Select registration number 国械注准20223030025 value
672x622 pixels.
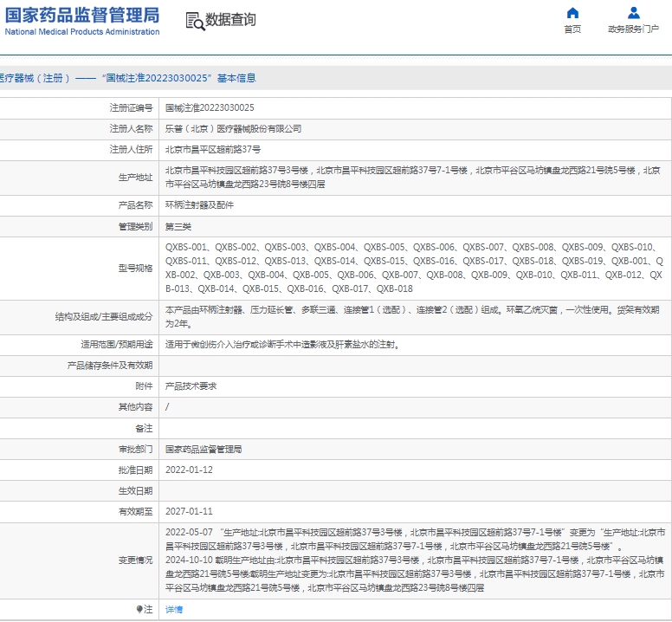(210, 107)
